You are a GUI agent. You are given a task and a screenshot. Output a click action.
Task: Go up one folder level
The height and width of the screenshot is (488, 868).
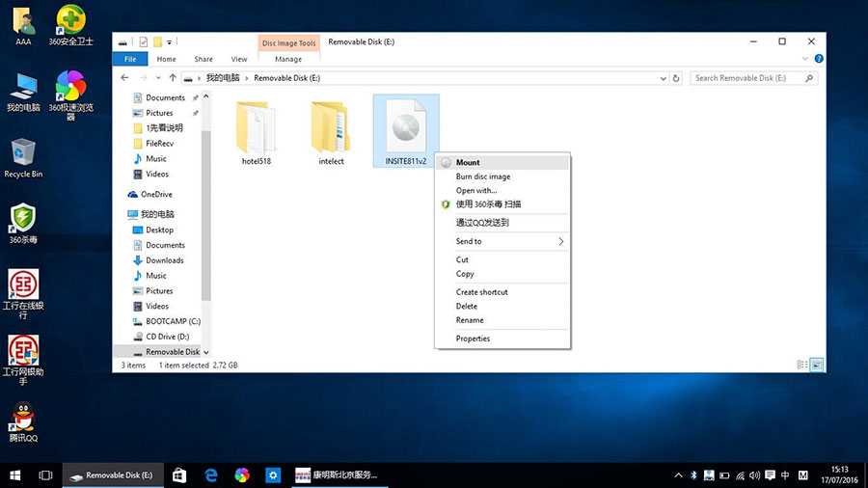click(173, 78)
